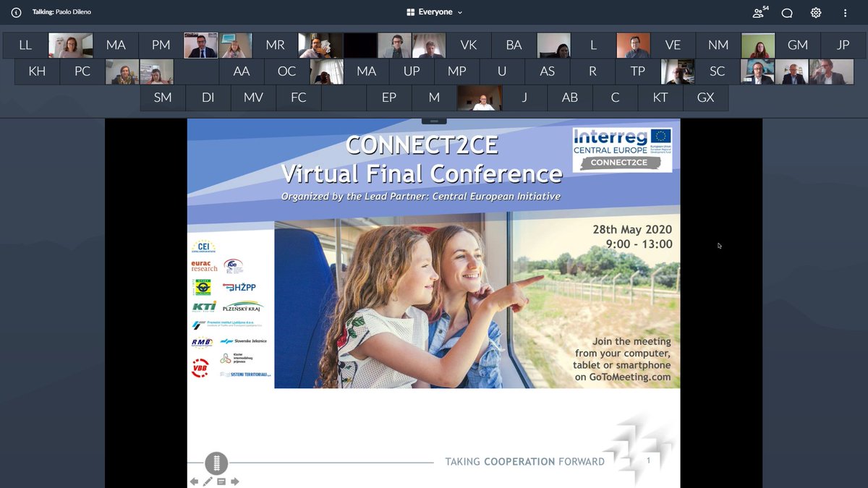Open the participants list showing 54

759,12
